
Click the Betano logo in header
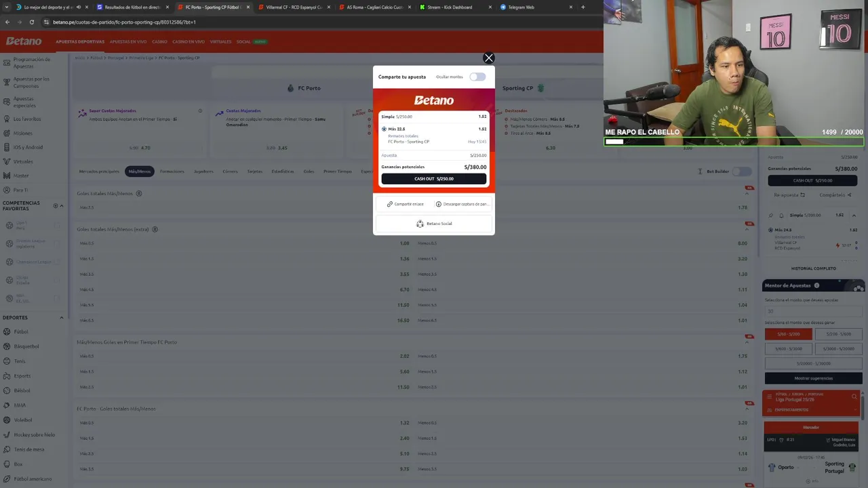pos(24,41)
